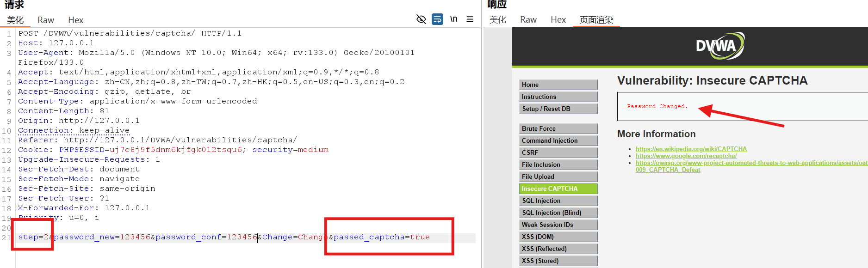Click the Referer header line
This screenshot has width=868, height=268.
[157, 140]
